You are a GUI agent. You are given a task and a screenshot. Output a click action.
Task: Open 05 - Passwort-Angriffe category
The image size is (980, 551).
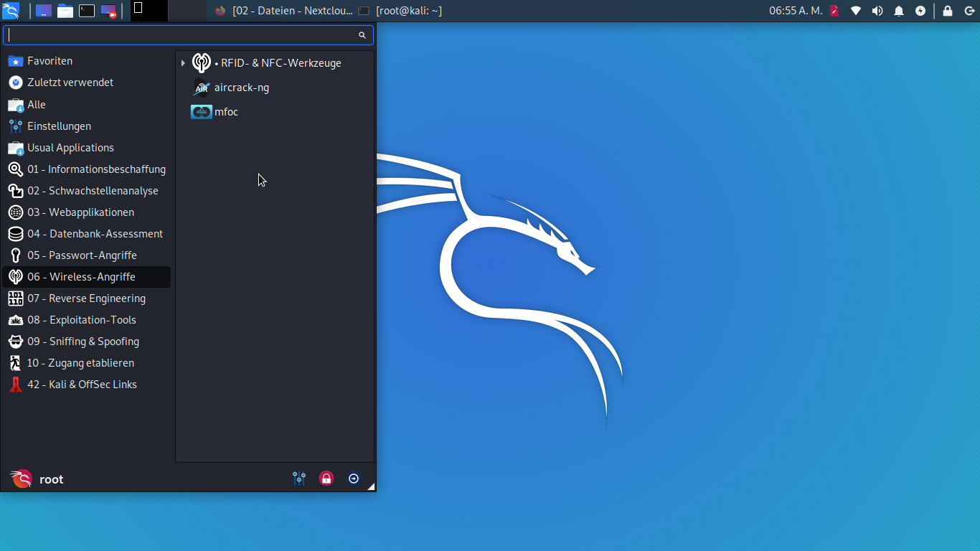pyautogui.click(x=87, y=255)
